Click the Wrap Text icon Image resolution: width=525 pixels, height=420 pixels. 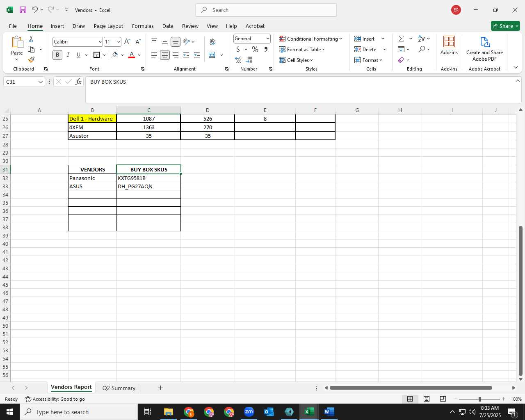(212, 42)
